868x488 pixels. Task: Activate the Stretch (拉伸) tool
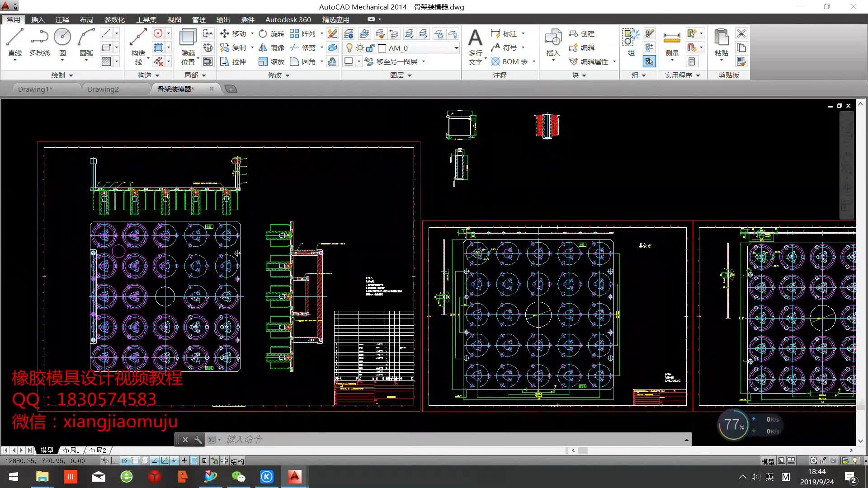[233, 61]
